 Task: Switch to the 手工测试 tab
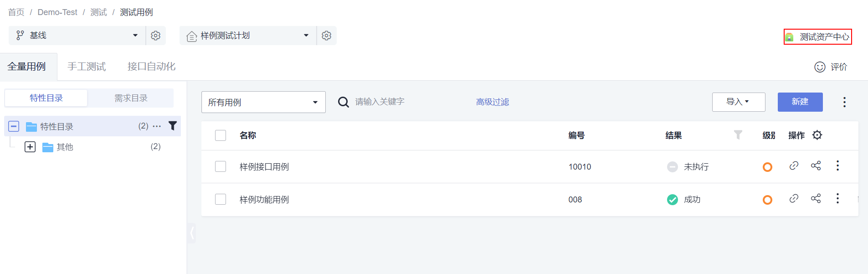point(87,67)
